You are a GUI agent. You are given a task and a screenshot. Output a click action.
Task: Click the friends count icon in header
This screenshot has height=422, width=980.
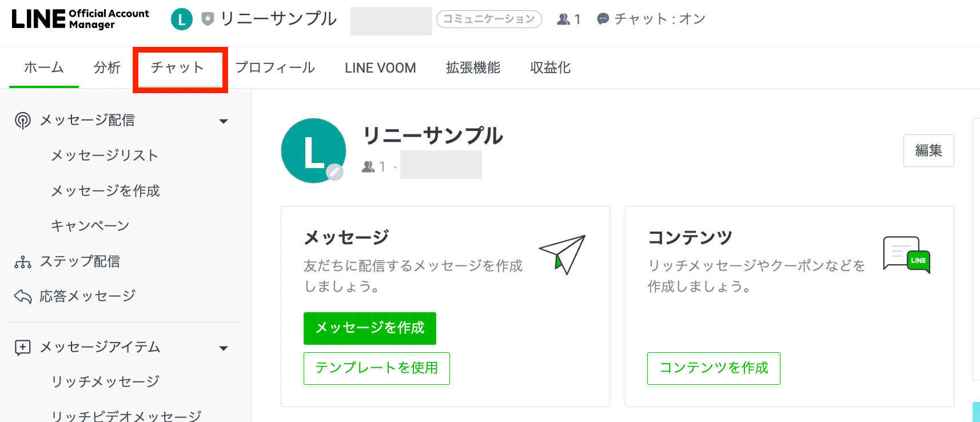click(563, 19)
